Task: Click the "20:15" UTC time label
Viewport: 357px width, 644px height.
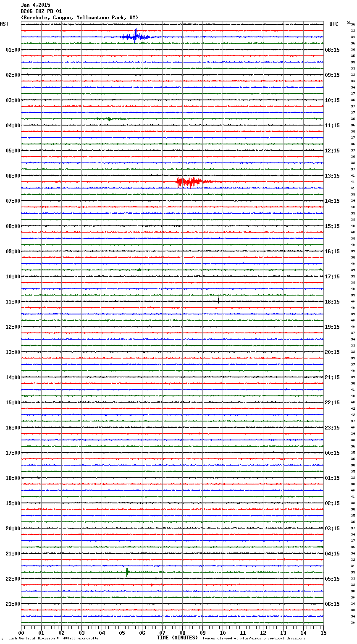Action: [x=332, y=352]
